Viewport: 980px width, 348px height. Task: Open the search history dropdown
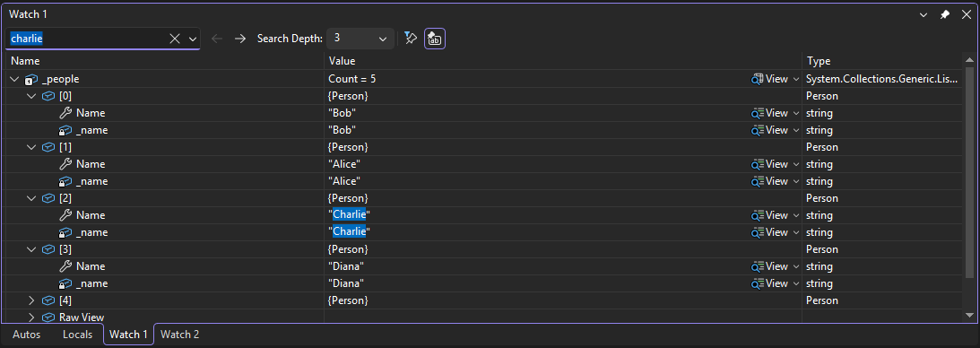(x=193, y=39)
